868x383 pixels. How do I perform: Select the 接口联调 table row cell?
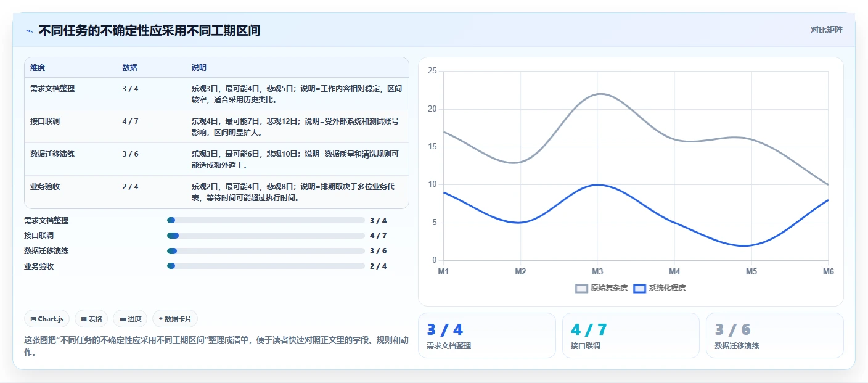45,121
